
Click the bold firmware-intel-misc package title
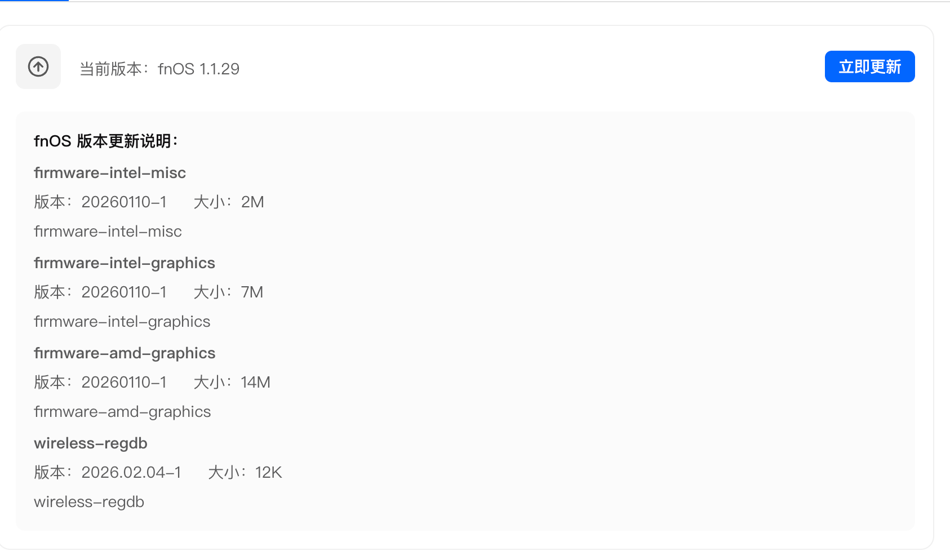(110, 173)
